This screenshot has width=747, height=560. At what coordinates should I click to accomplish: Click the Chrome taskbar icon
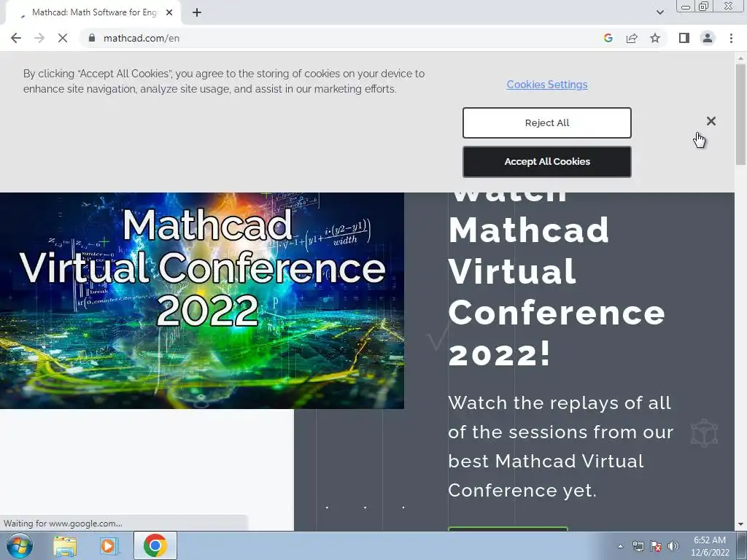coord(155,545)
